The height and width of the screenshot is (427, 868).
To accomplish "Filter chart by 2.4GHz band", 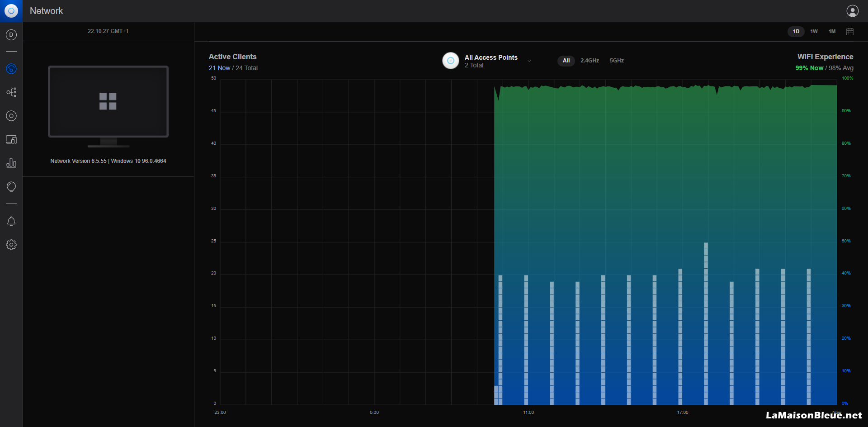I will [x=590, y=61].
